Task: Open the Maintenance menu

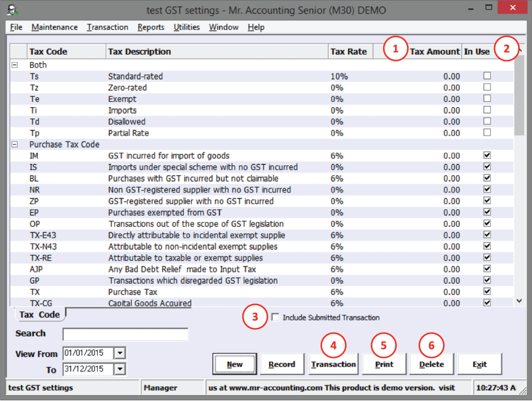Action: pos(54,27)
